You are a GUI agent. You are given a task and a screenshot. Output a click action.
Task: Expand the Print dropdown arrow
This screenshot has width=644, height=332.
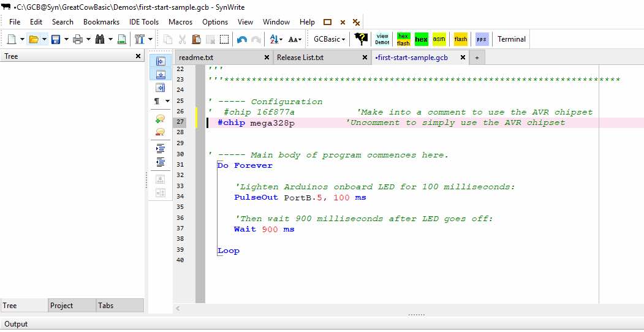point(88,39)
